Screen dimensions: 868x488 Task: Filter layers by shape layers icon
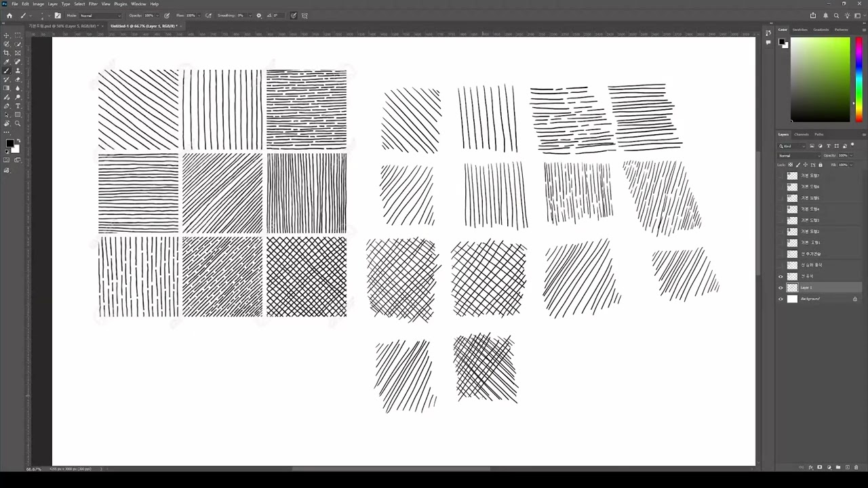pyautogui.click(x=837, y=146)
